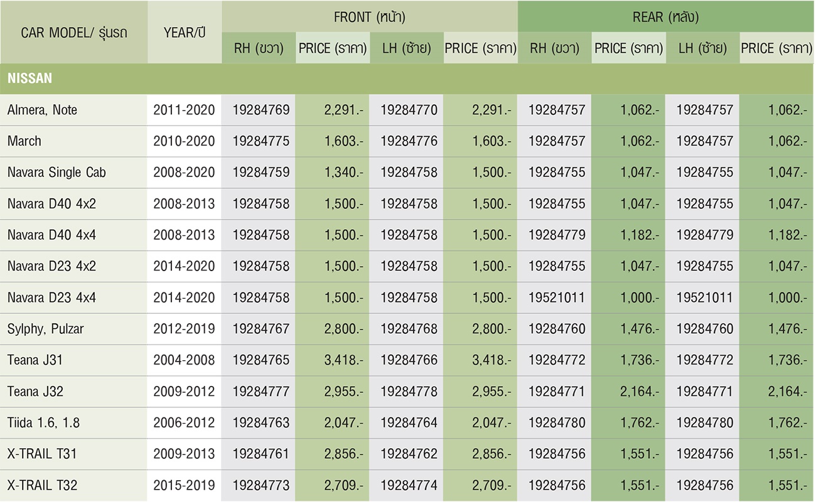This screenshot has height=504, width=816.
Task: Click the Navara D23 4x2 model name
Action: 51,266
